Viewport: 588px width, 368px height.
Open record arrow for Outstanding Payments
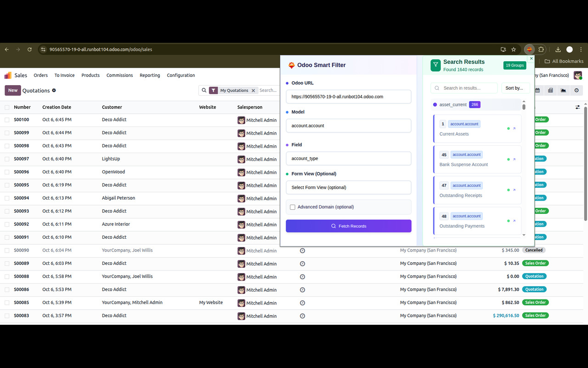[514, 221]
